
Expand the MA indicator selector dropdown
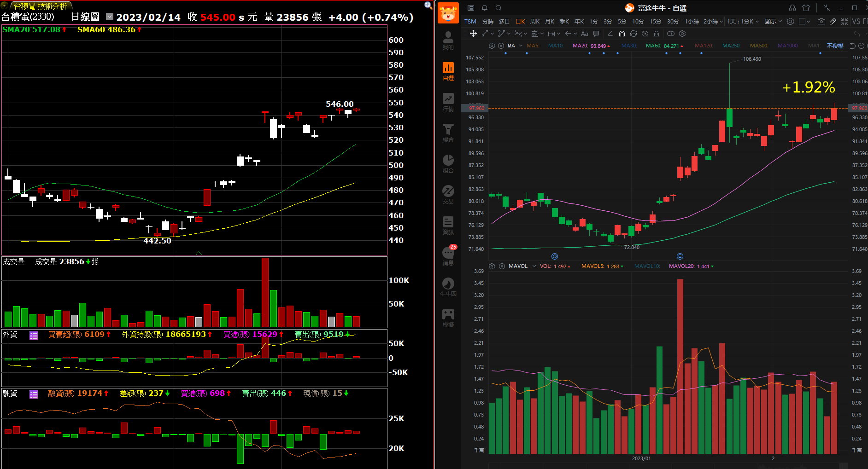[521, 46]
